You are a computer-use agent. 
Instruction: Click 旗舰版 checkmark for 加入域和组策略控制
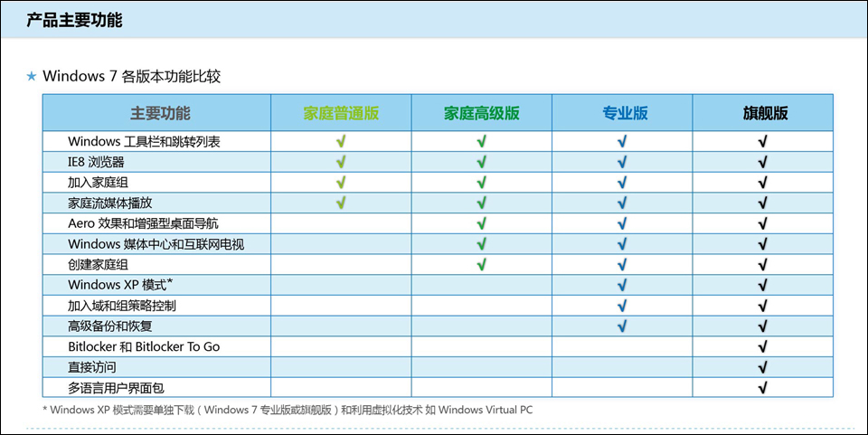point(763,305)
